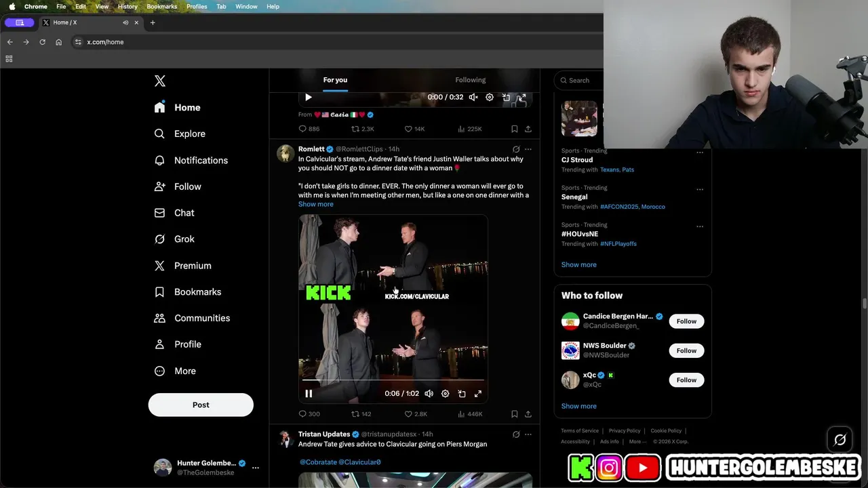Switch to the For you tab
Image resolution: width=868 pixels, height=488 pixels.
[x=335, y=80]
